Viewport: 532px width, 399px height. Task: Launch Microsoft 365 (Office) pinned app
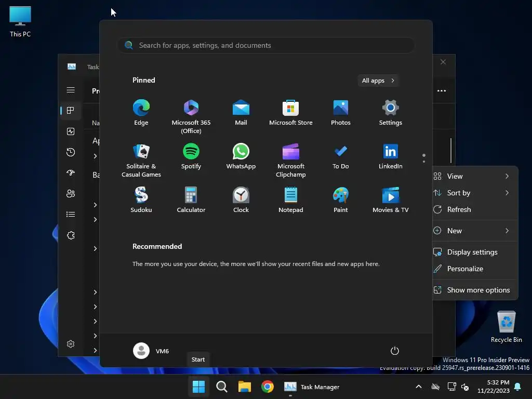click(x=191, y=116)
